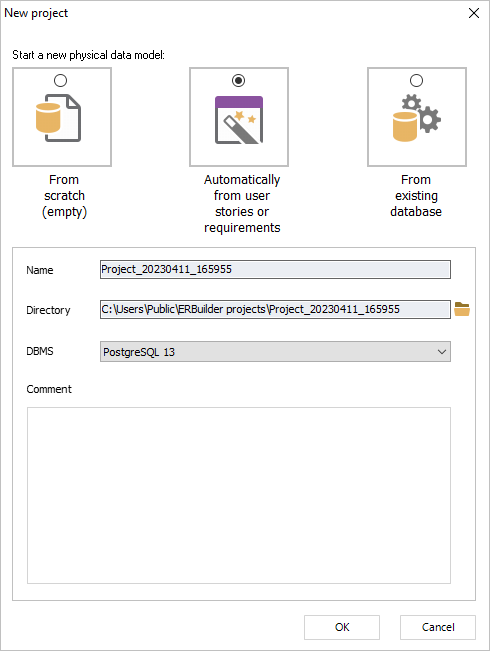Confirm the dialog with the OK button

(342, 627)
